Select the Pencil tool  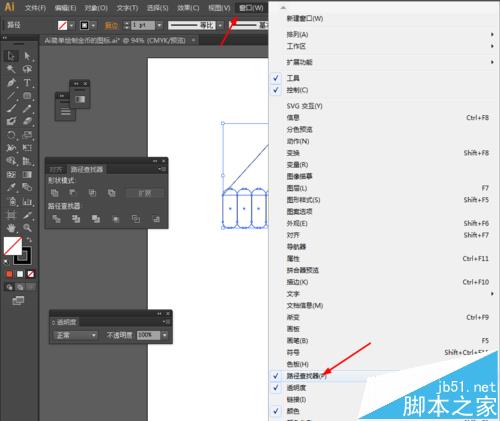[27, 108]
